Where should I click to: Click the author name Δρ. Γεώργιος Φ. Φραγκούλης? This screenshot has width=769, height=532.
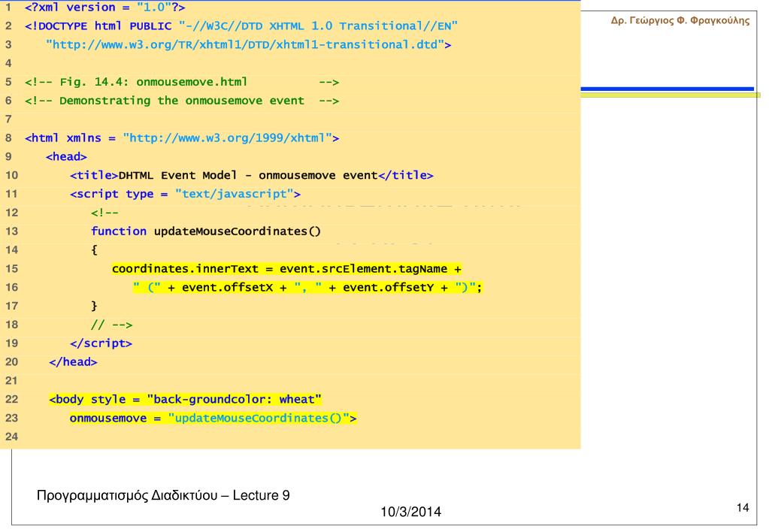(680, 20)
